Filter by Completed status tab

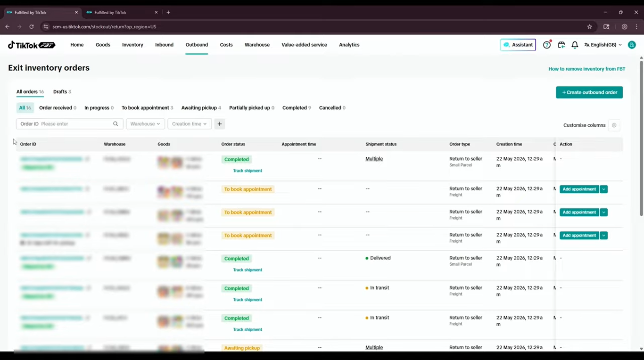click(x=297, y=108)
